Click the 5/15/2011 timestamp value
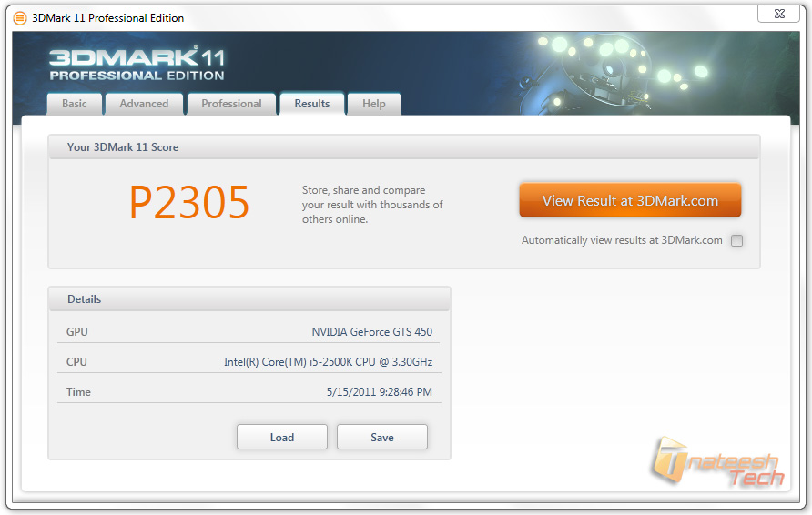Image resolution: width=812 pixels, height=515 pixels. (379, 392)
